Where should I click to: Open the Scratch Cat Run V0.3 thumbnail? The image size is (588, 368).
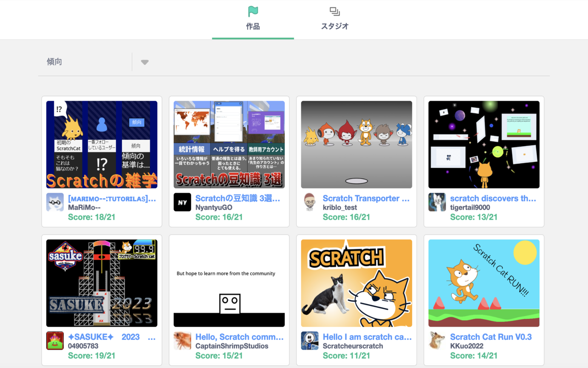[484, 283]
